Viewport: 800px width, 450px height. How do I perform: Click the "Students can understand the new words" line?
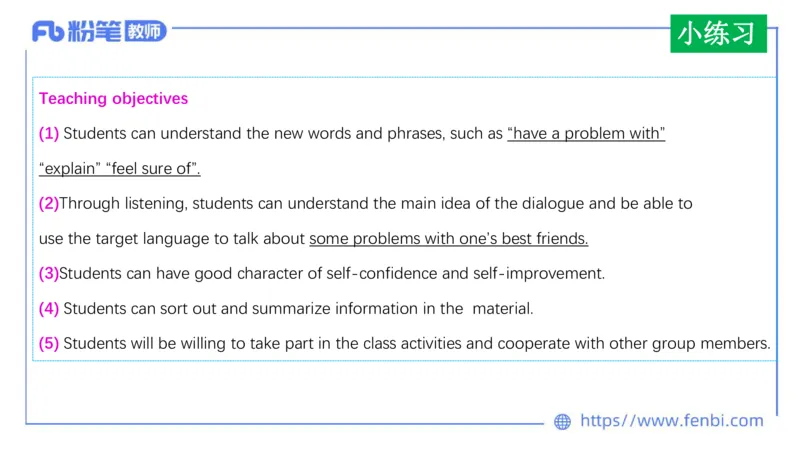(x=282, y=134)
